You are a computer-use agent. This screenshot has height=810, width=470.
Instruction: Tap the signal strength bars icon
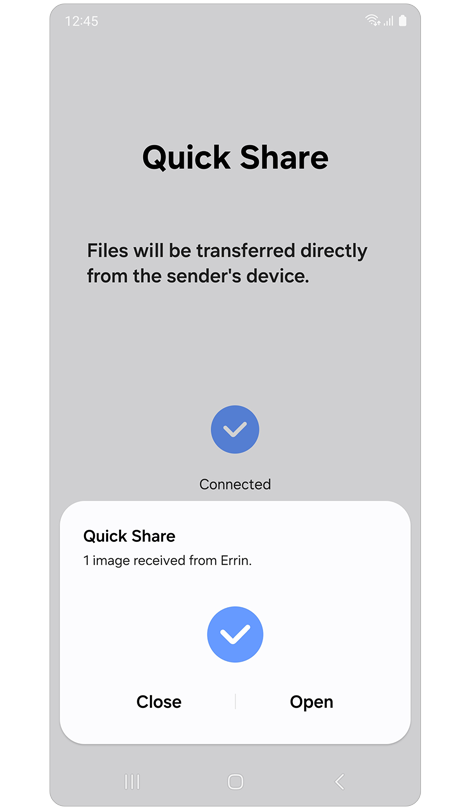coord(388,21)
